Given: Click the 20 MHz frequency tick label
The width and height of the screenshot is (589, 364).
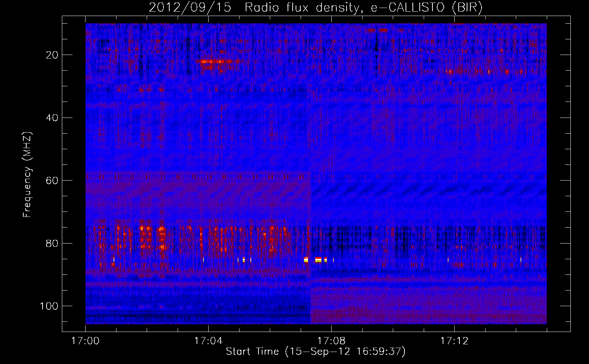Looking at the screenshot, I should [x=52, y=55].
